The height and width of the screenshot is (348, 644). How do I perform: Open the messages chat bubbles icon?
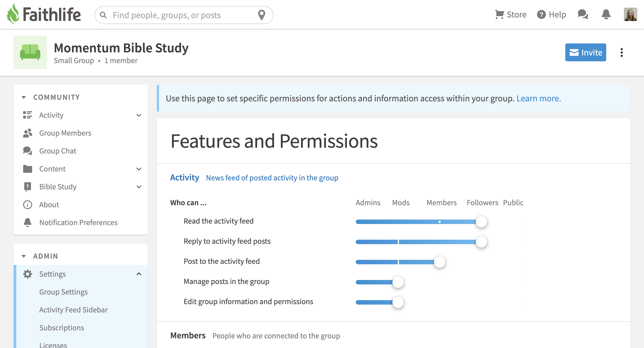click(583, 14)
